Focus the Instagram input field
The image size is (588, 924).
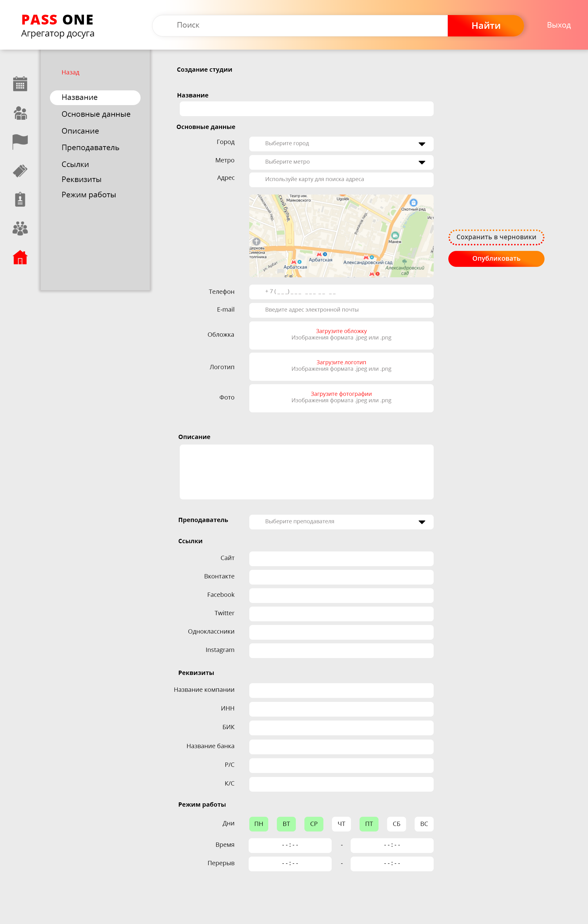point(341,651)
